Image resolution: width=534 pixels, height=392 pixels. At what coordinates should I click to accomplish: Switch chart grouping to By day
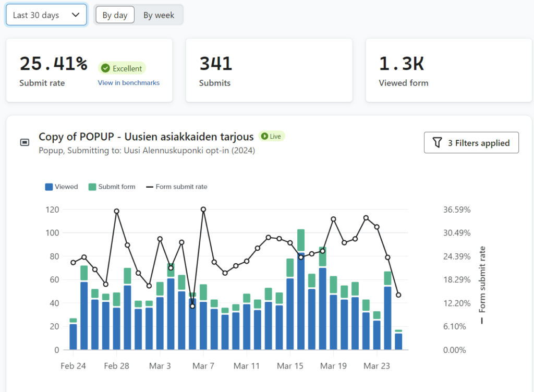coord(115,15)
